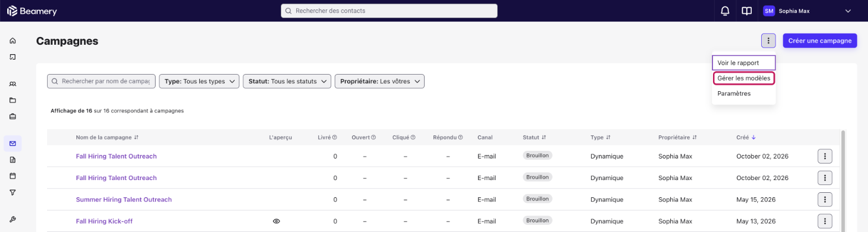Click the Rechercher des contacts search field
The height and width of the screenshot is (232, 868).
[389, 11]
